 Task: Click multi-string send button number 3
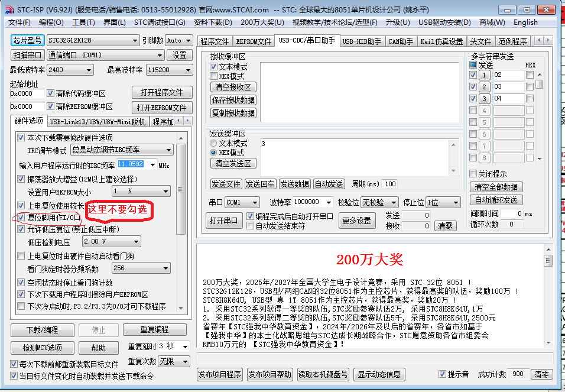[484, 99]
